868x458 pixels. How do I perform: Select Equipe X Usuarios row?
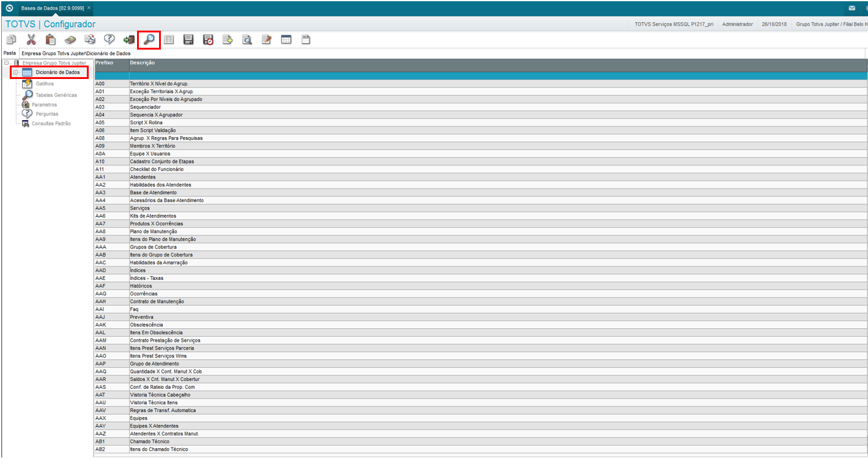click(x=481, y=154)
